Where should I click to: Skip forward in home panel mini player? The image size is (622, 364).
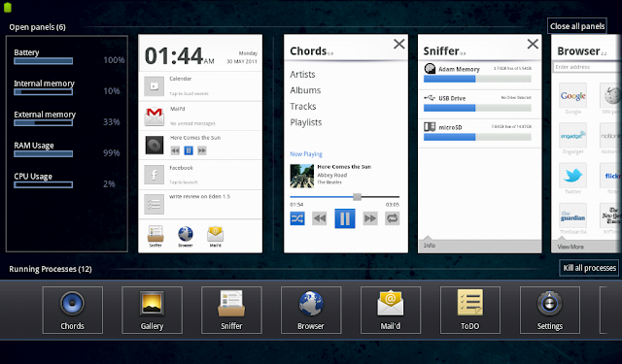[x=202, y=150]
